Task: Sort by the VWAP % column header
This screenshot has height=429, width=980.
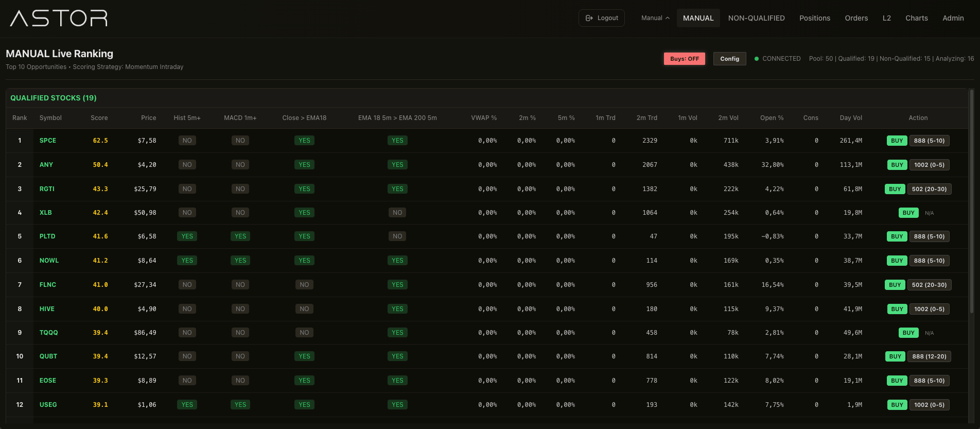Action: [484, 118]
